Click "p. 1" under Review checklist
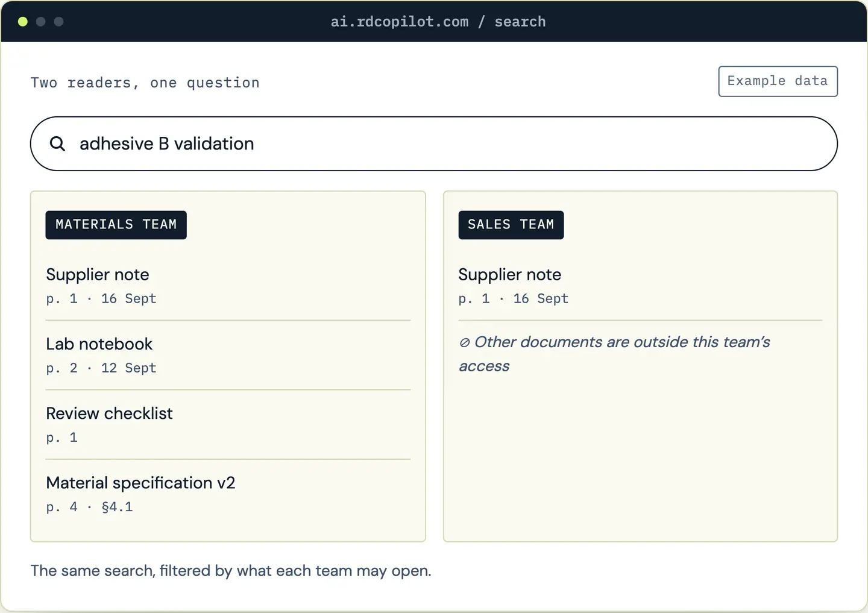This screenshot has width=868, height=613. [x=62, y=438]
